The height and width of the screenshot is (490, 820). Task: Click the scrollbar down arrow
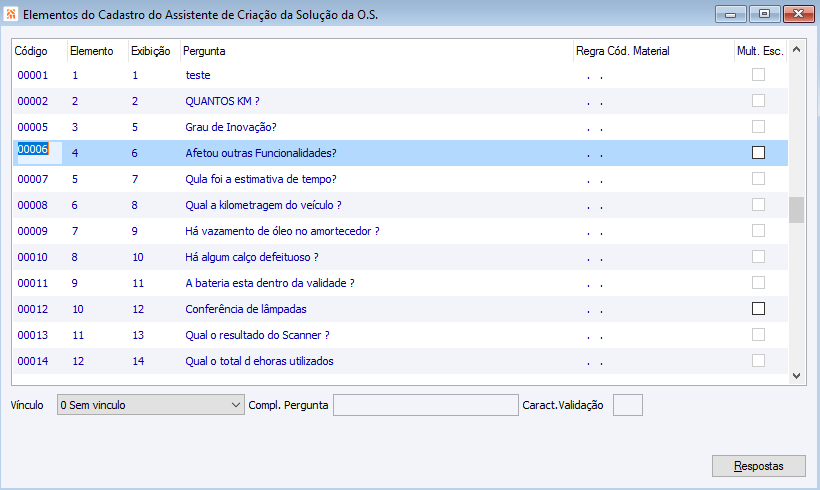point(796,375)
